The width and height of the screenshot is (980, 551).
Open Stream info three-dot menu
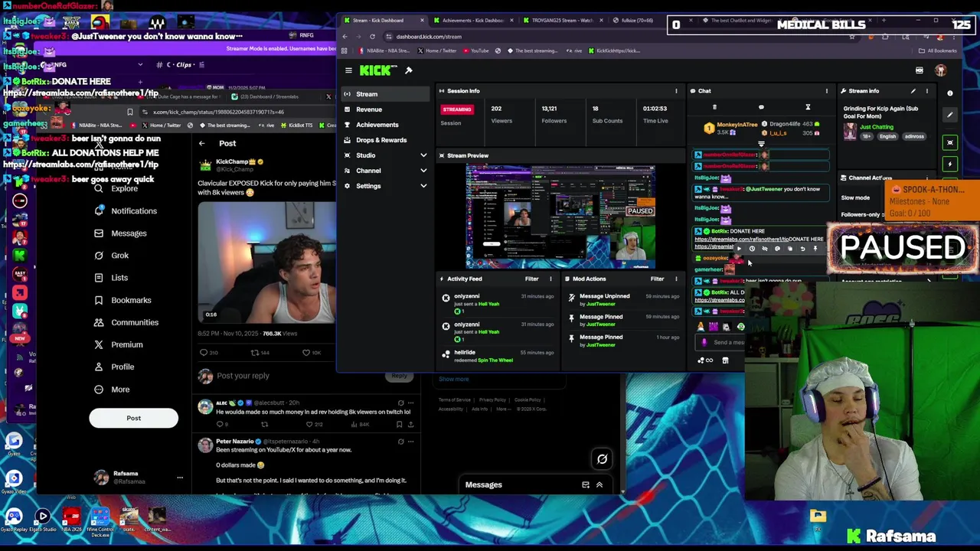coord(926,91)
